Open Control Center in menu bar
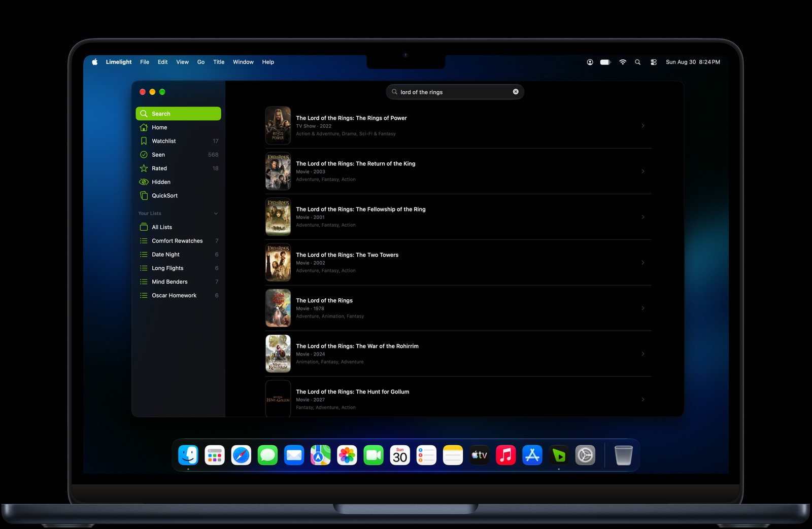 coord(654,62)
